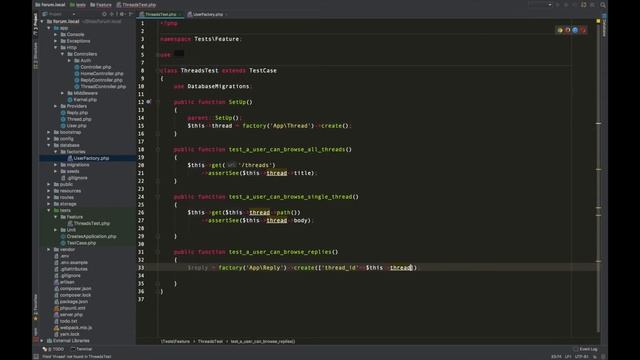Open Opera browser preview icon in editor
This screenshot has height=360, width=640.
(x=583, y=30)
